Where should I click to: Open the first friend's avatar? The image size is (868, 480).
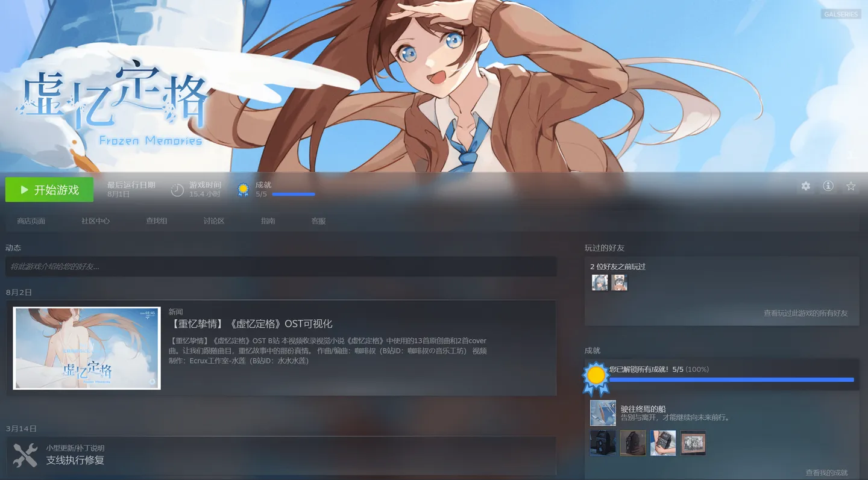click(600, 282)
